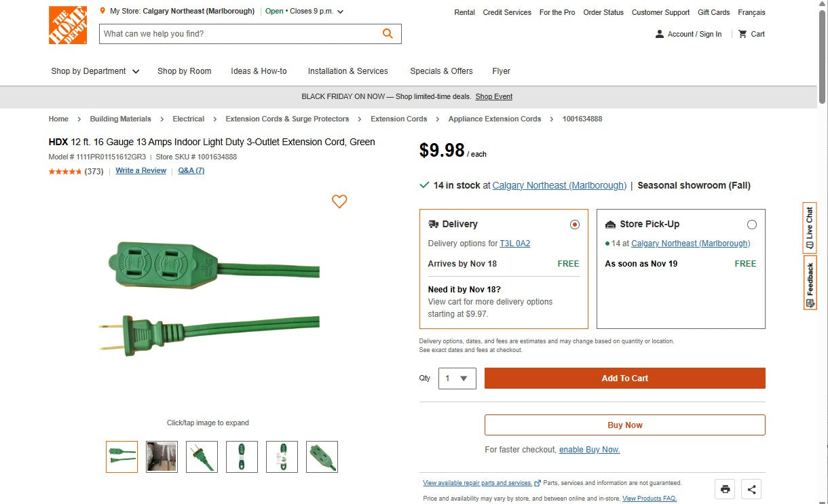This screenshot has width=828, height=504.
Task: Start a search with the magnifying glass icon
Action: (x=387, y=33)
